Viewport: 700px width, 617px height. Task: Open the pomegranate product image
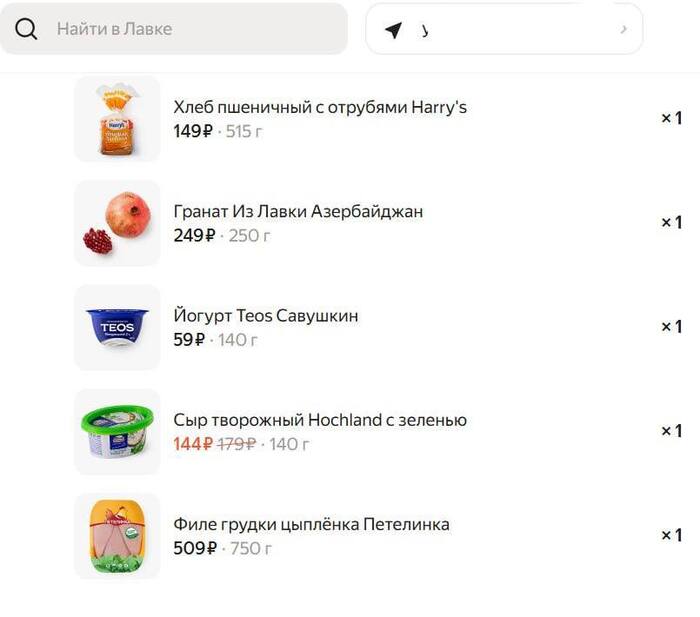tap(117, 223)
